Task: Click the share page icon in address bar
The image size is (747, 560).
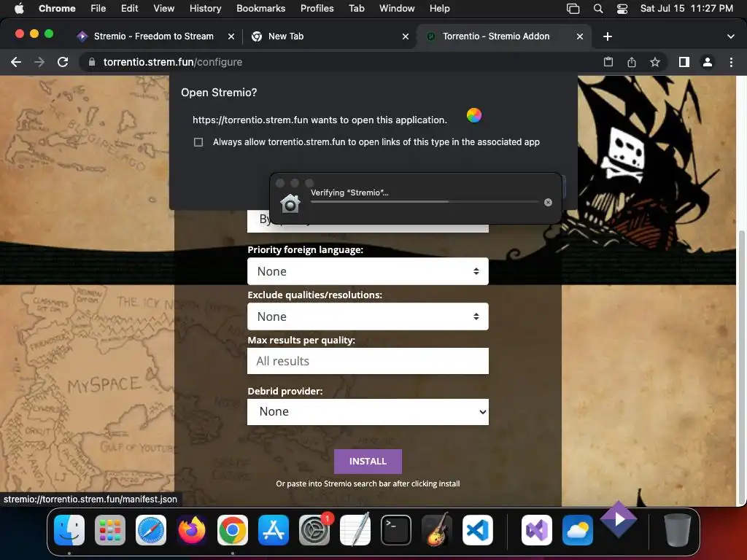Action: pyautogui.click(x=632, y=62)
